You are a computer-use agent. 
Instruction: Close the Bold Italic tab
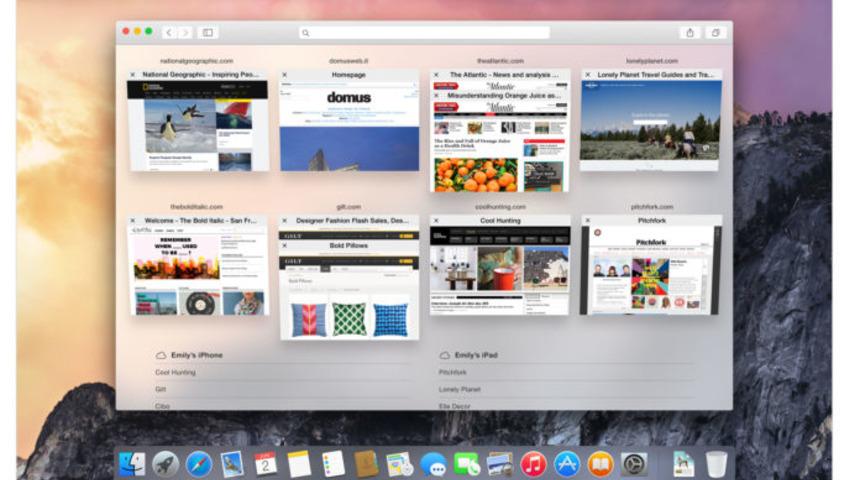tap(133, 221)
